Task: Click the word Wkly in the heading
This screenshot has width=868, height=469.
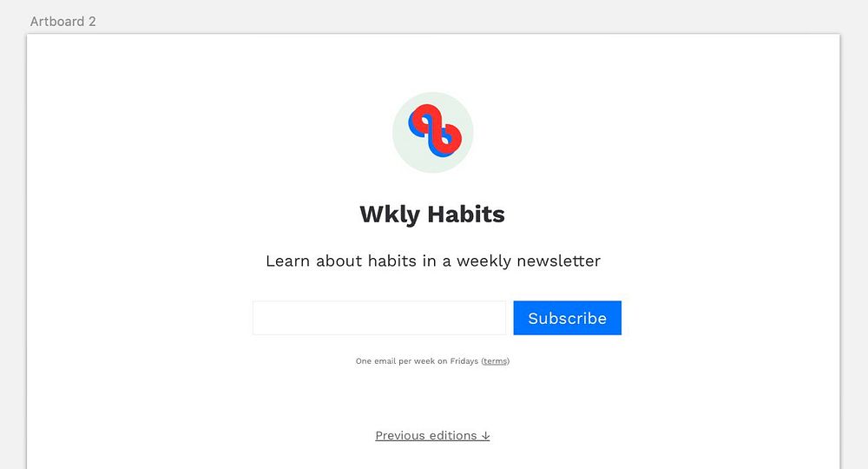Action: tap(390, 215)
